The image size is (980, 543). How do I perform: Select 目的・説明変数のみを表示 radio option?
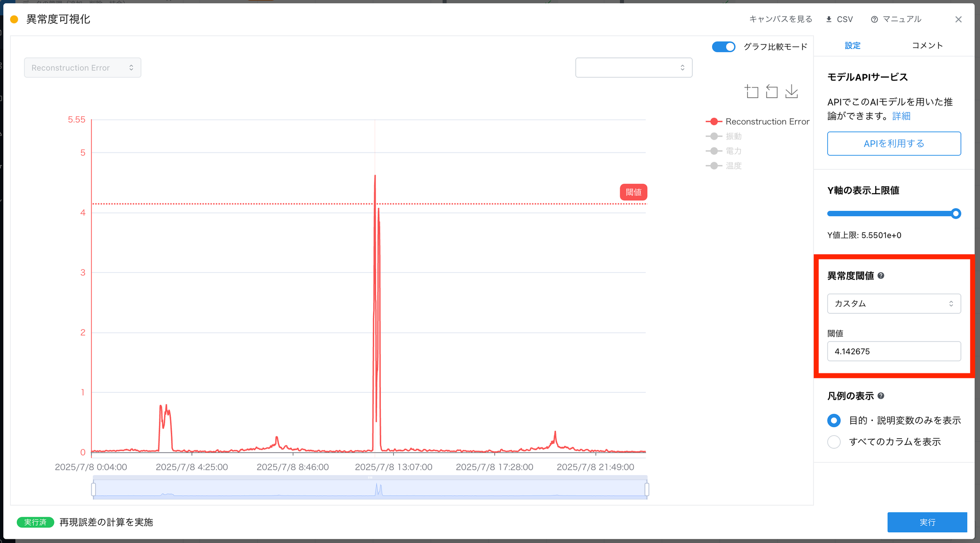point(834,421)
